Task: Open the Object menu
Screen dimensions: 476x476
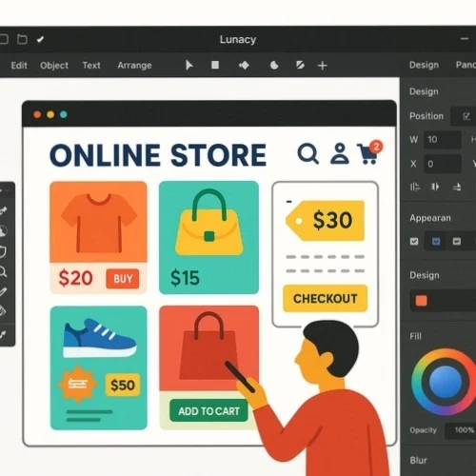Action: point(54,66)
